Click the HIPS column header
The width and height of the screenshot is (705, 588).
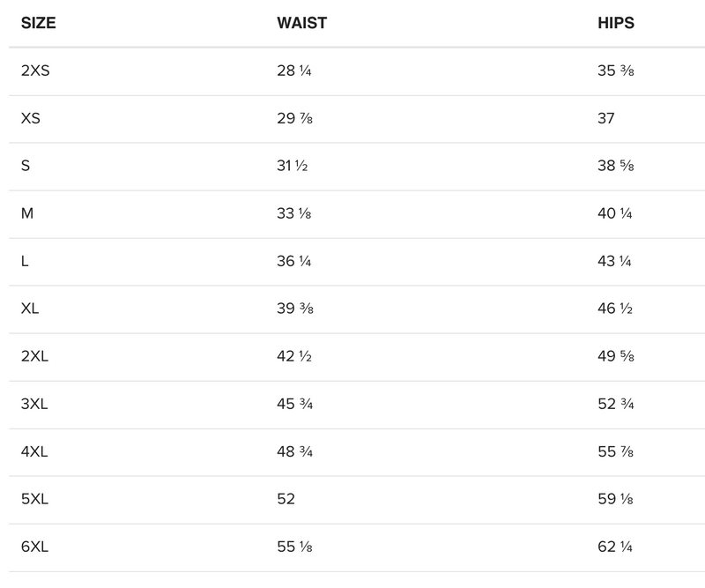click(615, 24)
